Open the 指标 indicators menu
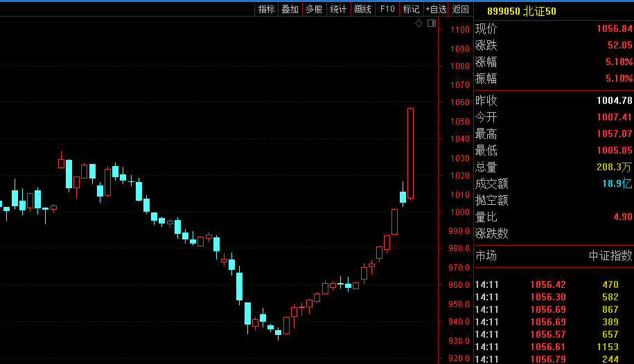 tap(266, 9)
